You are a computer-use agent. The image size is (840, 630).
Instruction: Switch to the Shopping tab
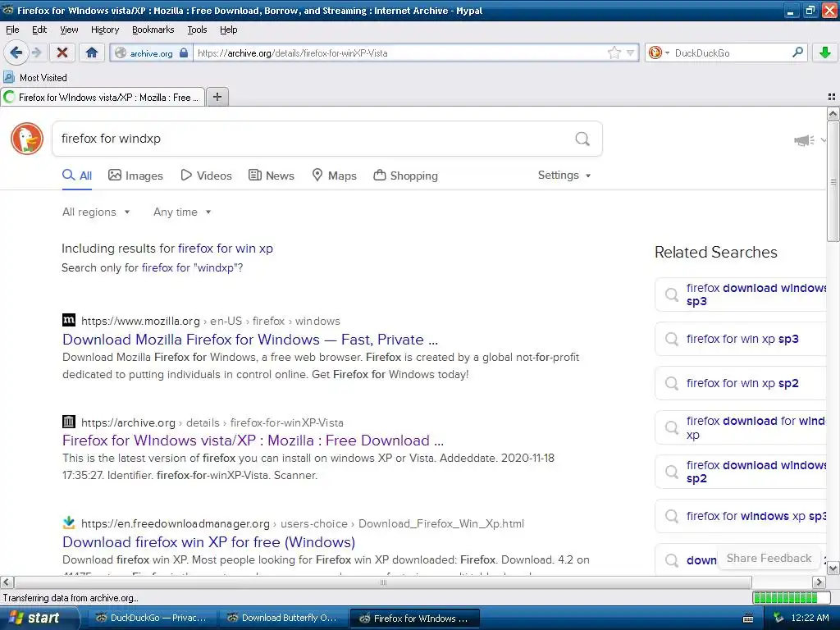tap(405, 176)
